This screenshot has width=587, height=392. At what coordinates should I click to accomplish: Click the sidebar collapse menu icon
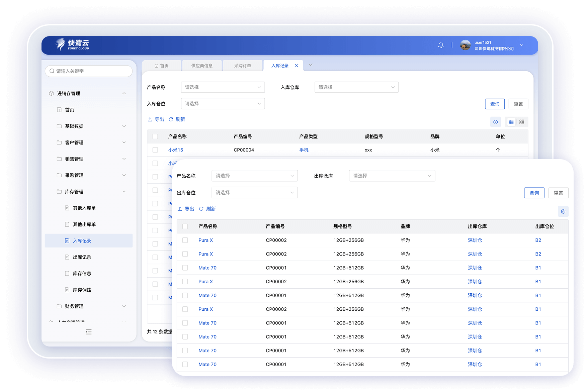(88, 332)
